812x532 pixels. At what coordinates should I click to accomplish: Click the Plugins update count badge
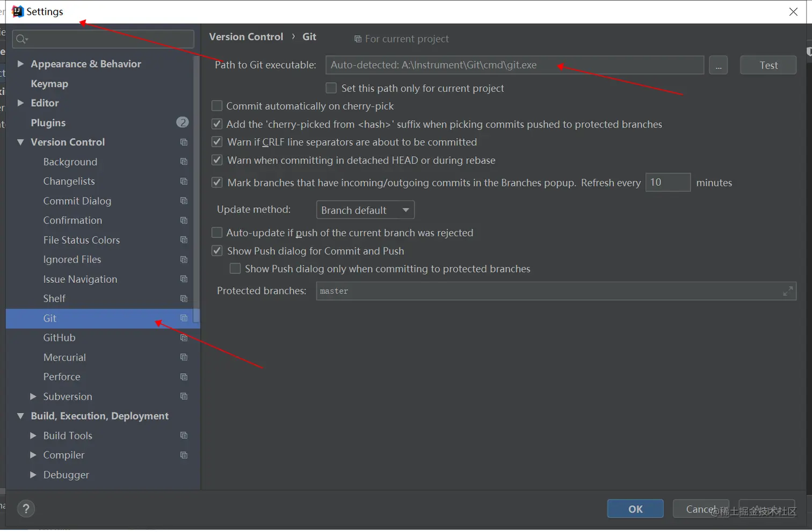click(x=183, y=122)
